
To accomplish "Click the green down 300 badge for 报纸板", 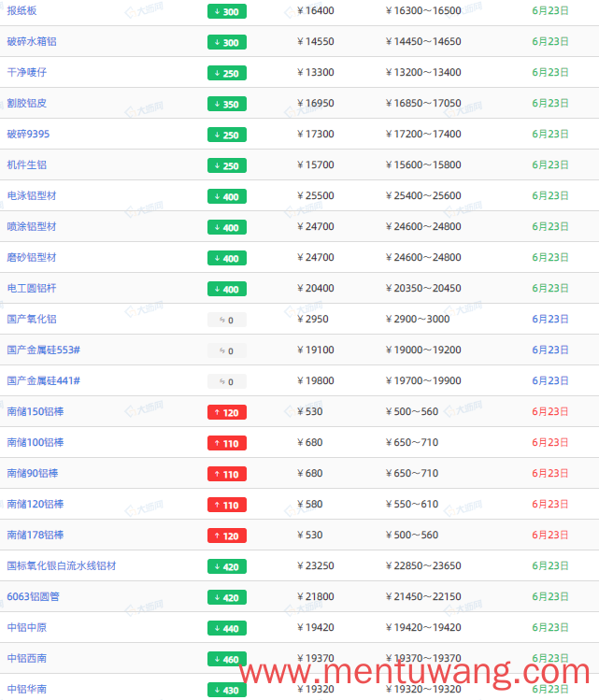I will [x=227, y=11].
